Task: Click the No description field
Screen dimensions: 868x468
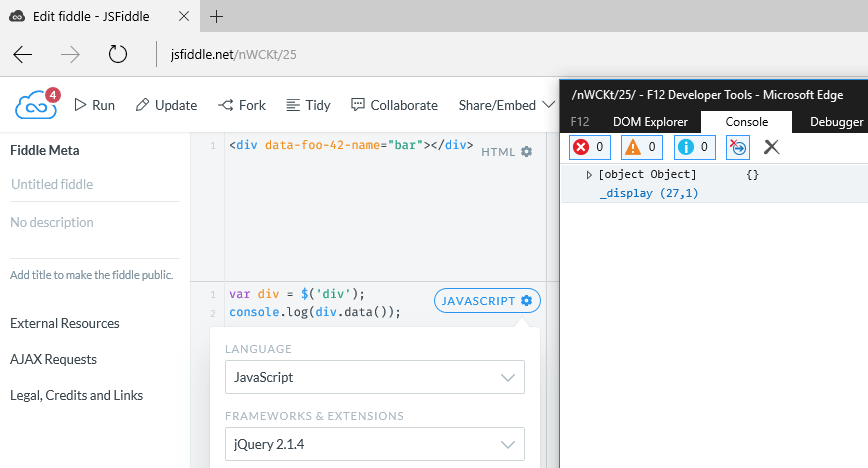Action: [95, 223]
